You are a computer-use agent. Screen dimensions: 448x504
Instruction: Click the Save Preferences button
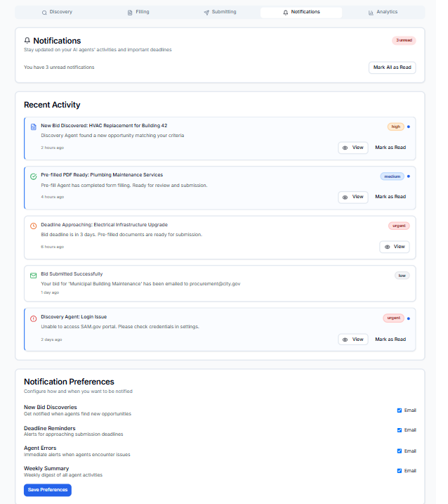pyautogui.click(x=48, y=490)
